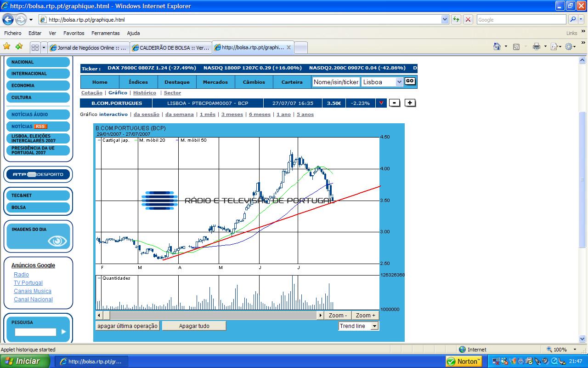Click the Google search box
The width and height of the screenshot is (588, 368).
[x=522, y=19]
